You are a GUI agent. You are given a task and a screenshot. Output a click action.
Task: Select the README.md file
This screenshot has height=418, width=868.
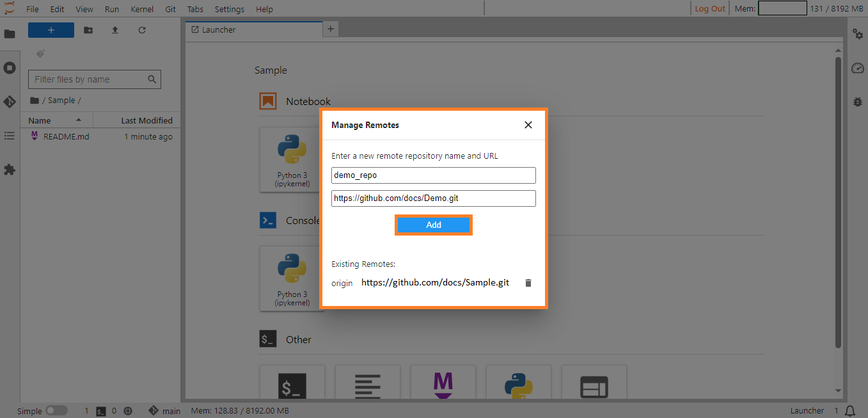tap(100, 136)
